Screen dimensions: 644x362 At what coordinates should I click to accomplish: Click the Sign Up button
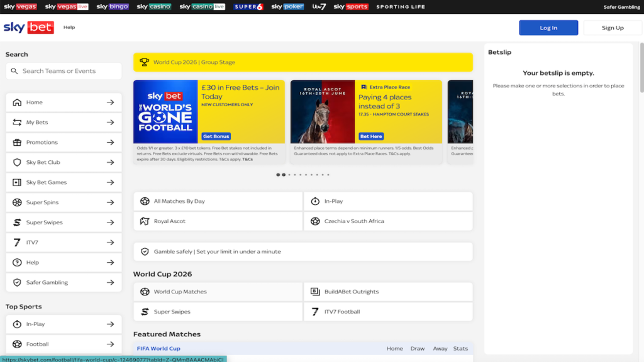click(x=613, y=28)
